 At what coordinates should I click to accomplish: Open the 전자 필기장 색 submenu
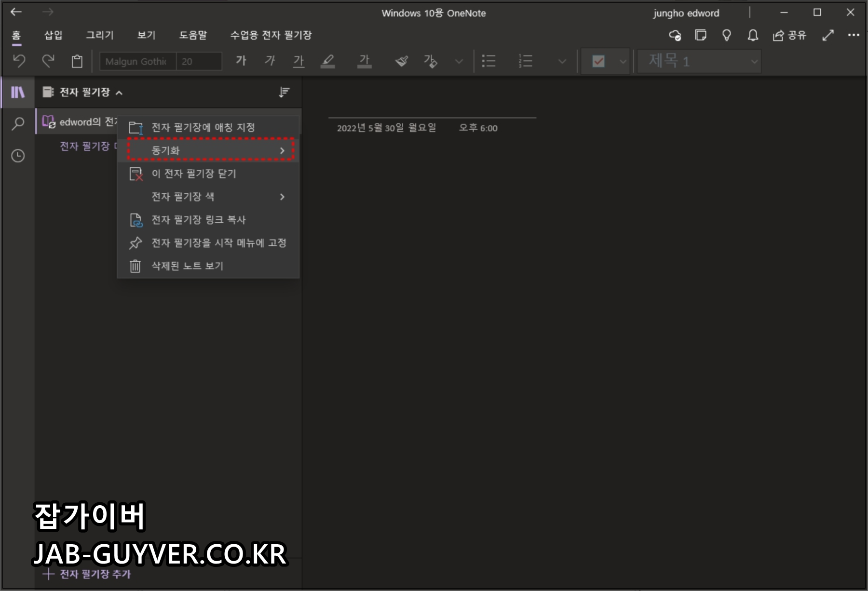[208, 197]
